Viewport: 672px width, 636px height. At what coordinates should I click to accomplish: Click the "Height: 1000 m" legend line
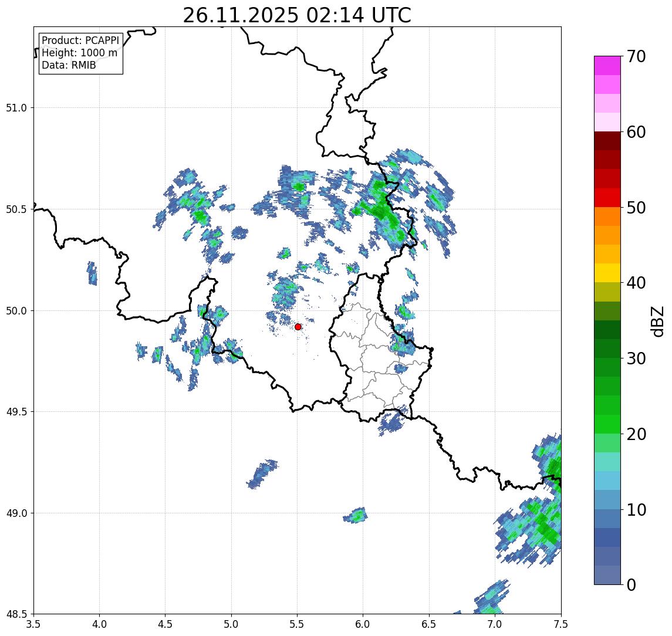point(79,53)
